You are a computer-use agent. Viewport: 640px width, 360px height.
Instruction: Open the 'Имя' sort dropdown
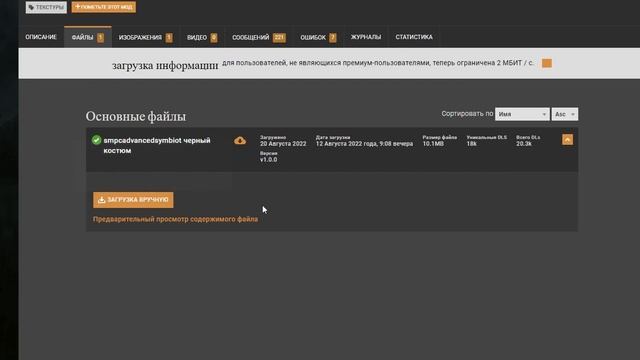click(522, 114)
